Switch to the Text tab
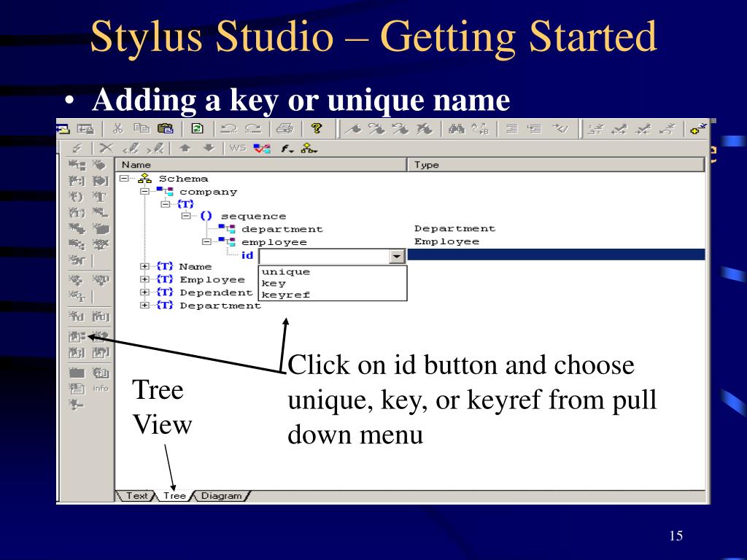Viewport: 747px width, 560px height. (x=136, y=496)
